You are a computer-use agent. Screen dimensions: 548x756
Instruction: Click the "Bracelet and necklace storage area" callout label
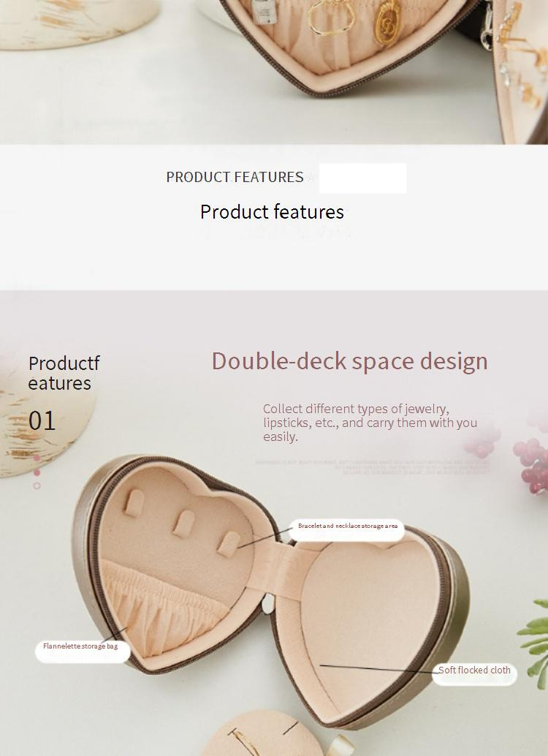tap(347, 526)
